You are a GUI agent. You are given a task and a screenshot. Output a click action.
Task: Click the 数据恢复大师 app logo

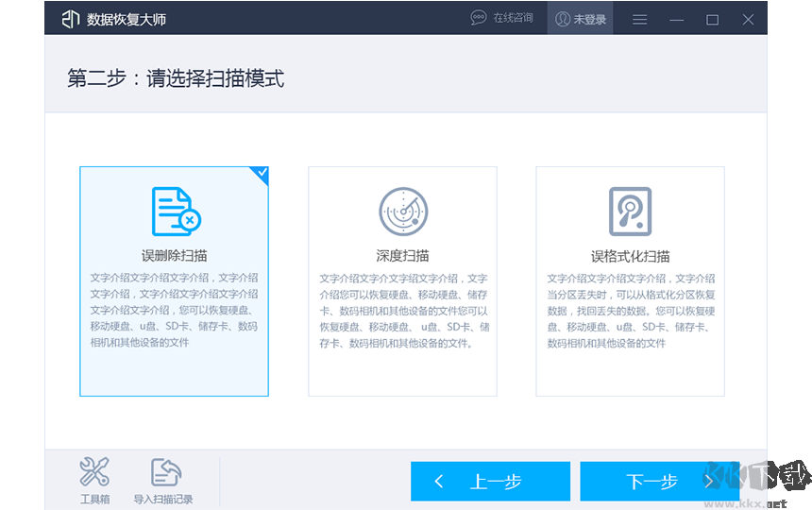coord(71,19)
